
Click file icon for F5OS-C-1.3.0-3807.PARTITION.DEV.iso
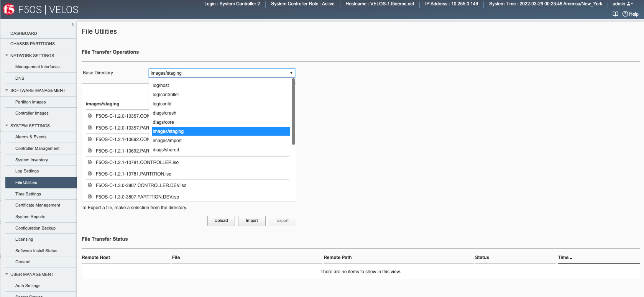pos(90,197)
